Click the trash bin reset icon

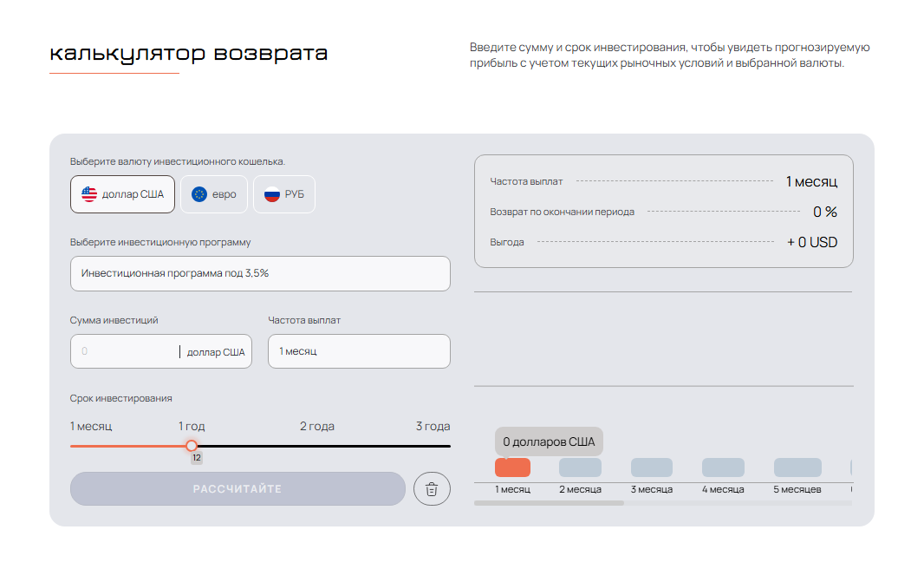pyautogui.click(x=432, y=489)
